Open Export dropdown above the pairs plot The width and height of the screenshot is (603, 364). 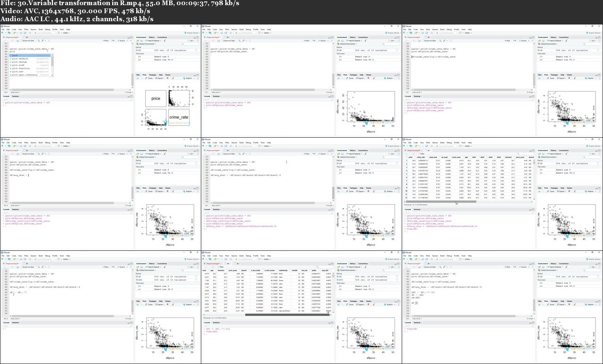click(x=160, y=78)
